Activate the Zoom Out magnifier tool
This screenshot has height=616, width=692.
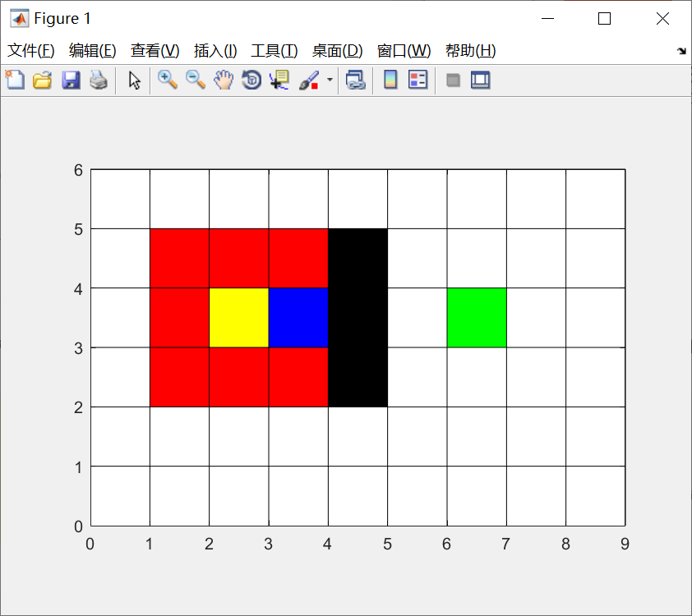(x=196, y=80)
